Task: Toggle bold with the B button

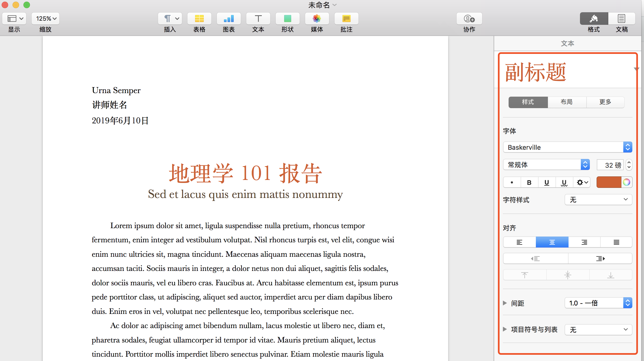Action: click(529, 182)
